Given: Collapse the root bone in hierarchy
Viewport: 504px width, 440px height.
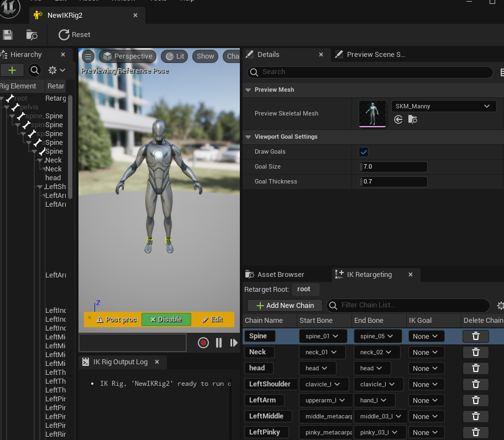Looking at the screenshot, I should [x=2, y=98].
